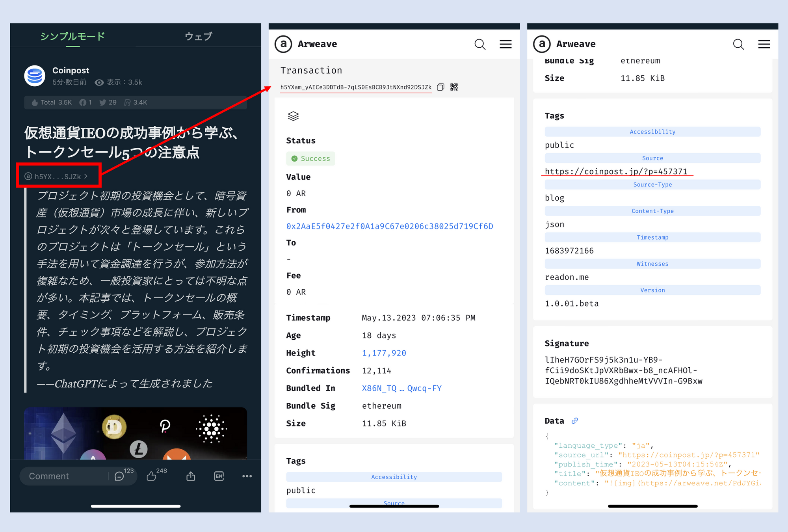Open the From address 0x2AaE5f... link
Screen dimensions: 788x532
click(389, 226)
